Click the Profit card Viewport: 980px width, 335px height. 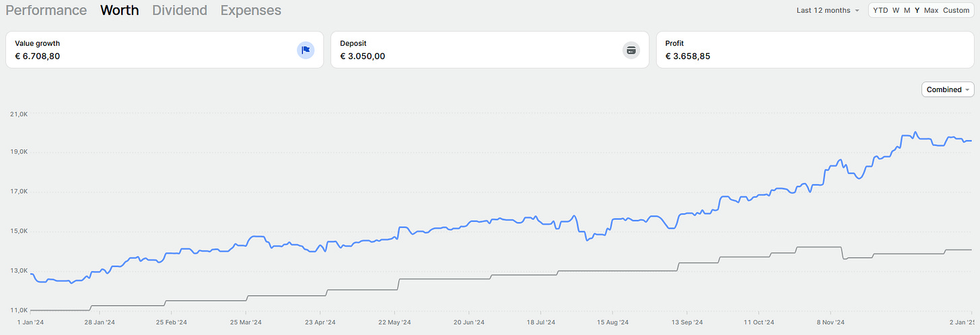point(815,50)
